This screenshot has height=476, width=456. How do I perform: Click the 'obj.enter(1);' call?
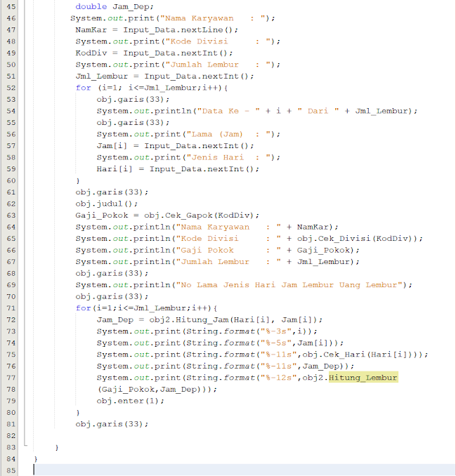[x=130, y=401]
